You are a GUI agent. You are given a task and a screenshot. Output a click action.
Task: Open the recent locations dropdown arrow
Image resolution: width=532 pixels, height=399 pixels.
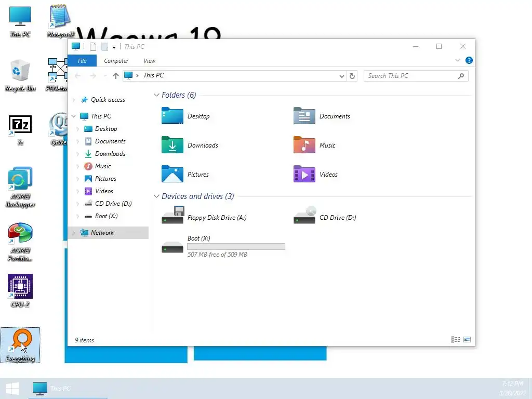[105, 76]
